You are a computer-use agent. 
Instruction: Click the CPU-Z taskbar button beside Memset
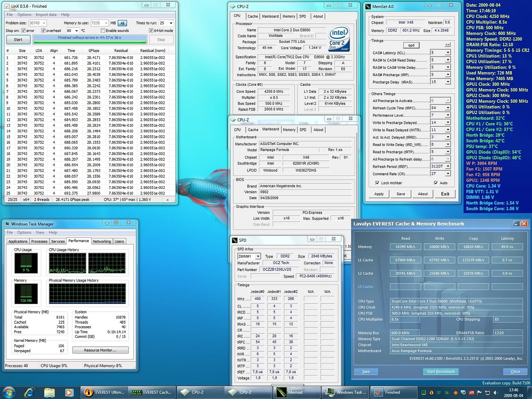point(248,392)
